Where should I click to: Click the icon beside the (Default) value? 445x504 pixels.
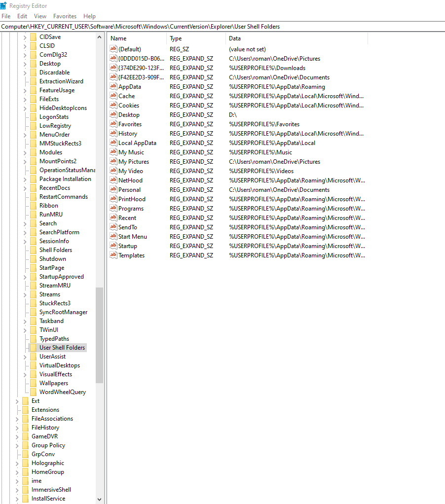(x=113, y=49)
